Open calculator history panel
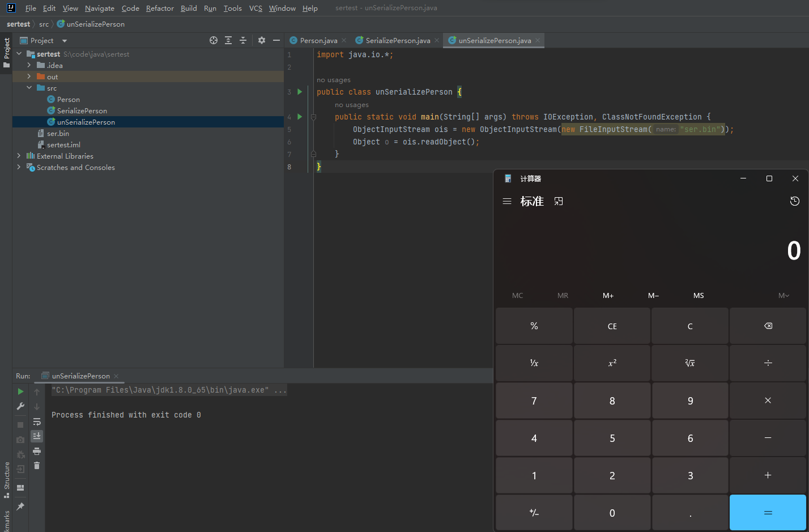The width and height of the screenshot is (809, 532). [795, 201]
